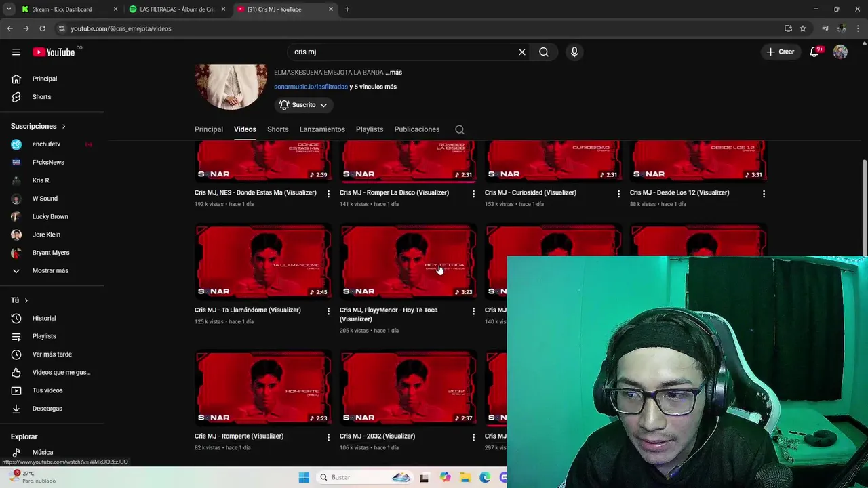Screen dimensions: 868x488
Task: Open the Lanzamientos tab
Action: (x=322, y=129)
